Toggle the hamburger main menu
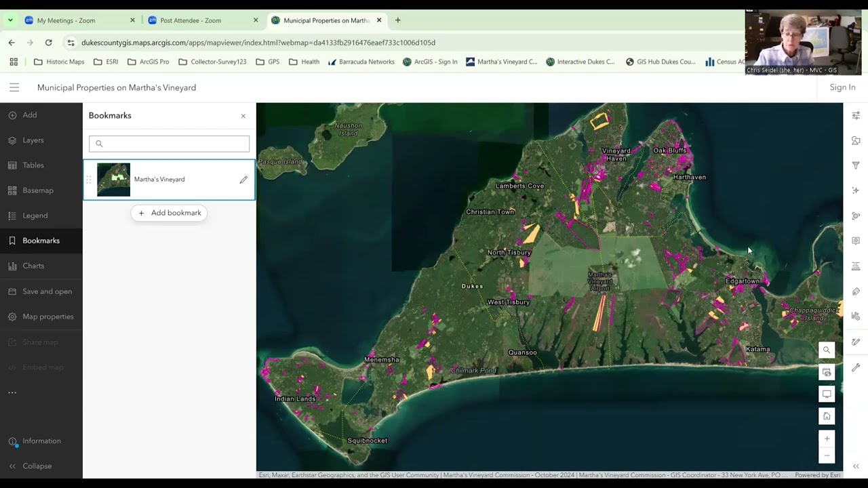Viewport: 868px width, 488px height. tap(14, 87)
